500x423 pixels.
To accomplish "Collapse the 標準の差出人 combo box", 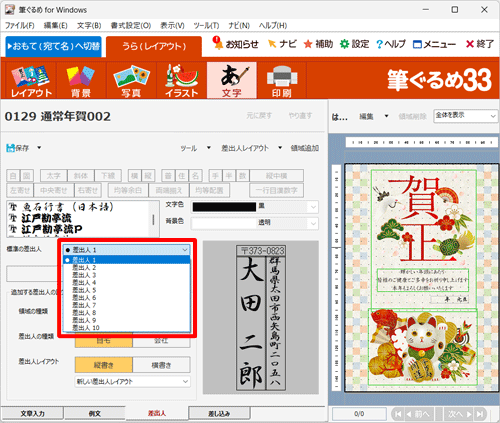I will 185,250.
